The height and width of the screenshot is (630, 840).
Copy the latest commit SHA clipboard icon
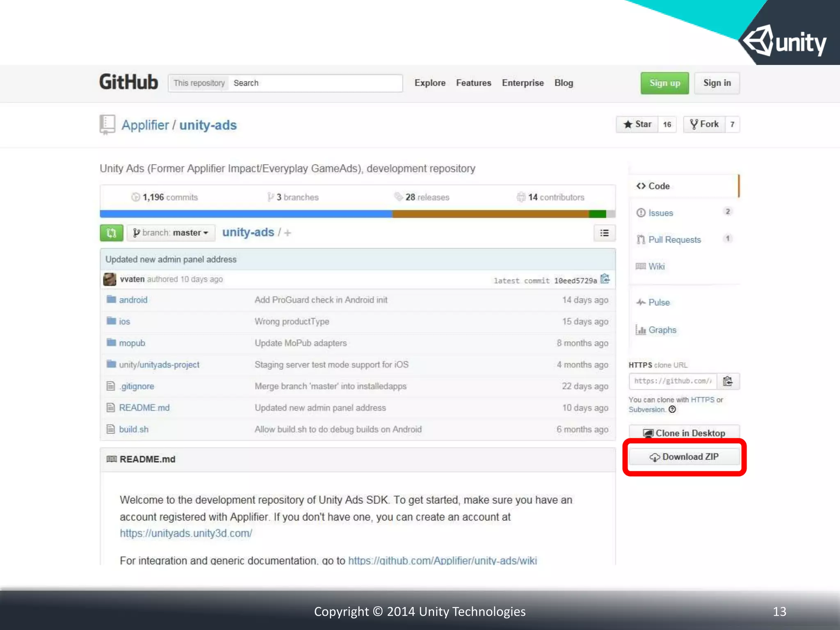pyautogui.click(x=605, y=279)
